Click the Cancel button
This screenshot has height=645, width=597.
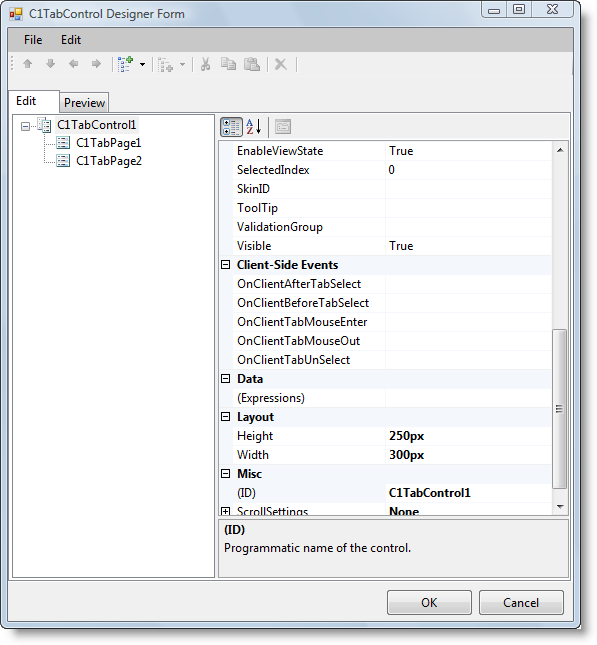pos(521,603)
